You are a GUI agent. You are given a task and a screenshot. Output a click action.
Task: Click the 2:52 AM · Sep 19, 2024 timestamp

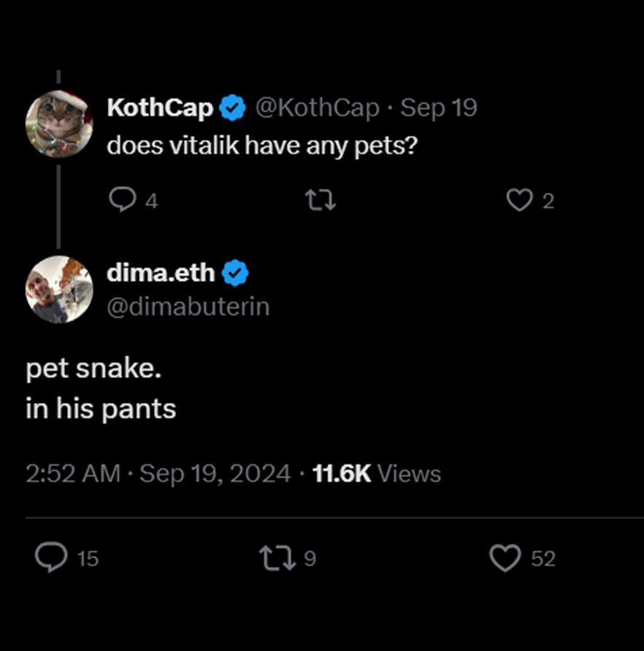[x=158, y=474]
